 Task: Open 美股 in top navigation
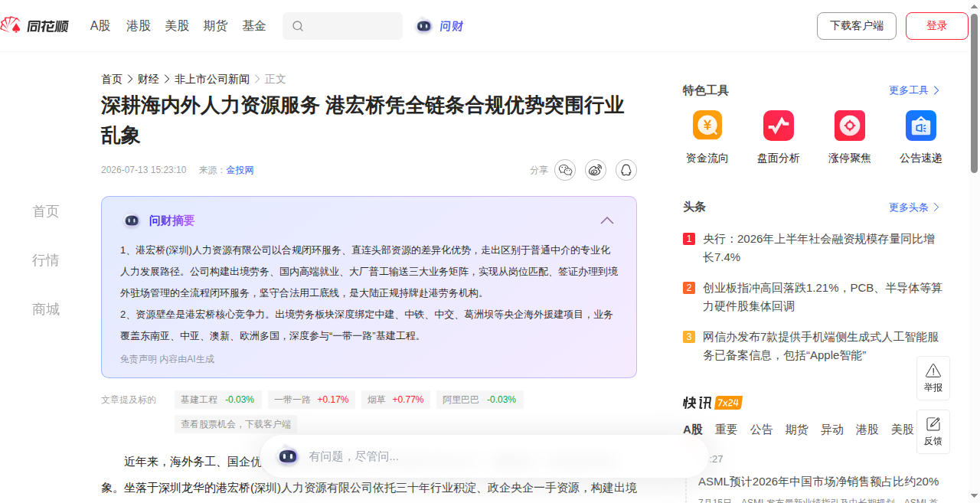tap(177, 26)
